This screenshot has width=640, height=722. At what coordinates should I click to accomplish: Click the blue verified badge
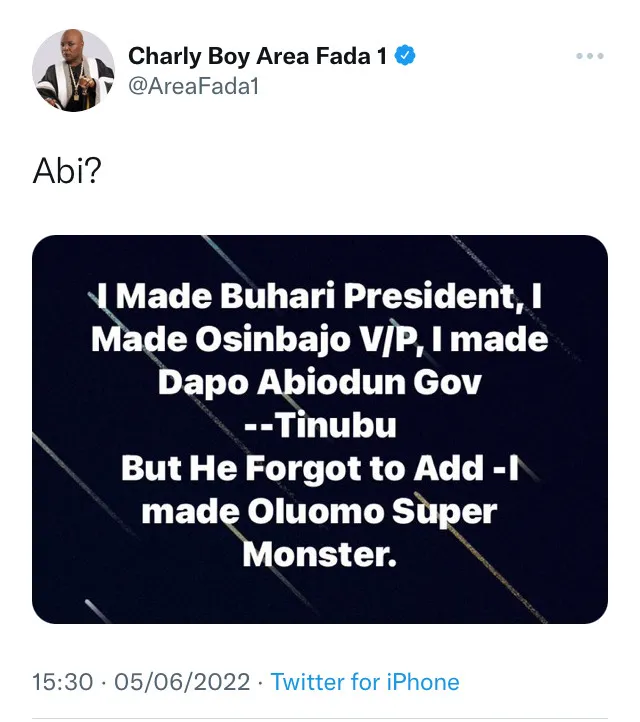click(x=405, y=57)
